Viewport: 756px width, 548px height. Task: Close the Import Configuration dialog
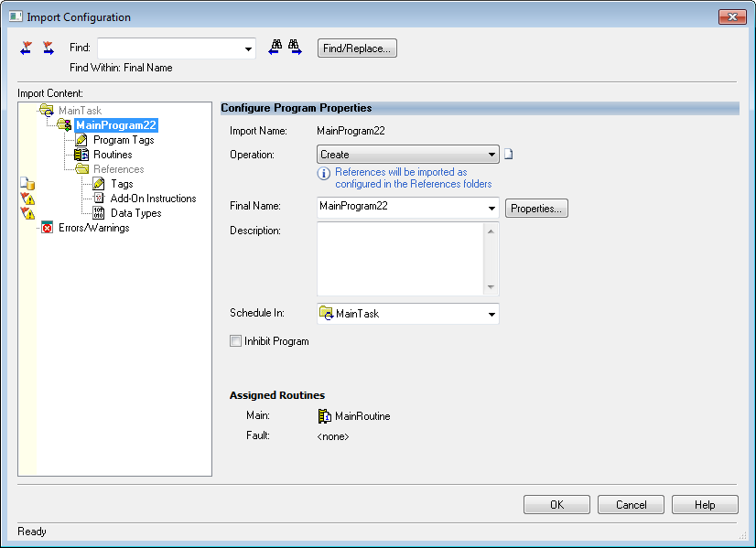[x=732, y=16]
